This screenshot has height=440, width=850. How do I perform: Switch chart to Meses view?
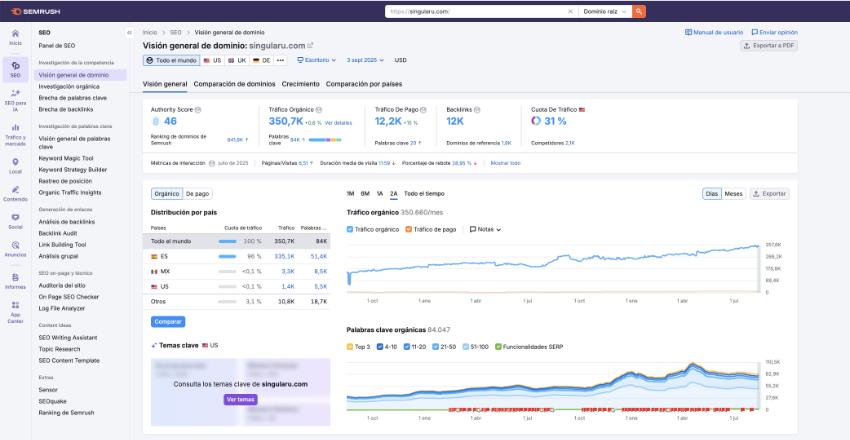click(733, 193)
